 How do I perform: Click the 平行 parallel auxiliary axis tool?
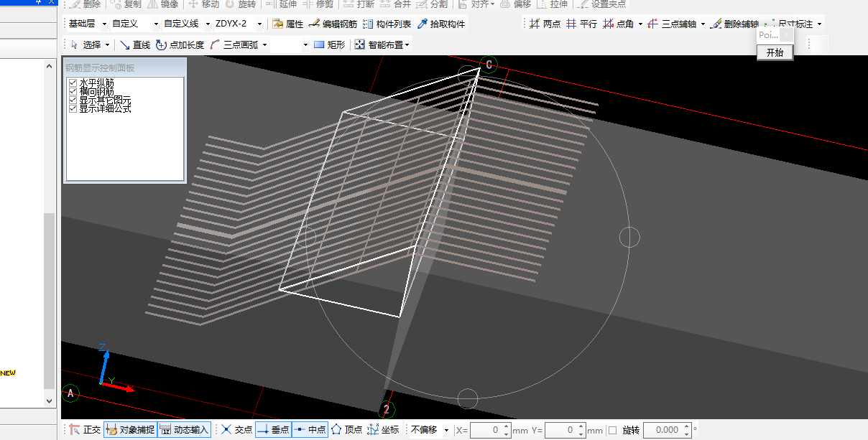pyautogui.click(x=581, y=24)
